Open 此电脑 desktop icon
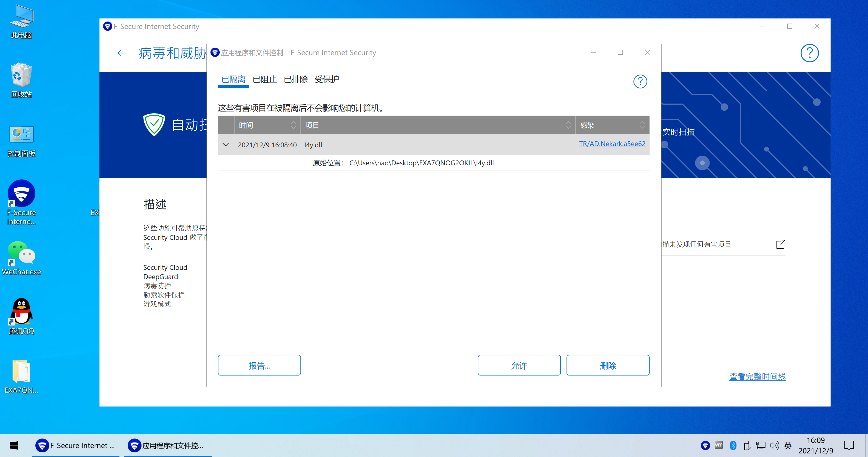 tap(22, 22)
